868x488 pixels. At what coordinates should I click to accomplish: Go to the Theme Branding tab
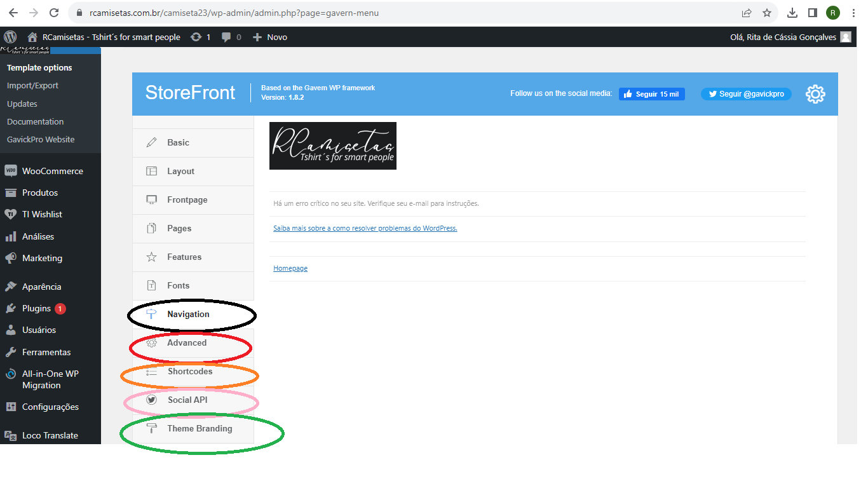pyautogui.click(x=193, y=429)
